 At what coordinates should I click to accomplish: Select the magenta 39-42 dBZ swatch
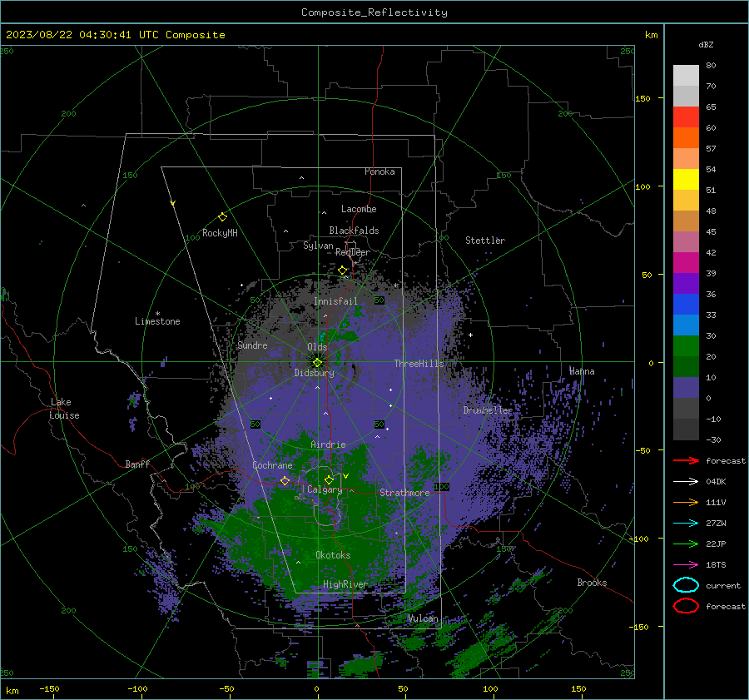(686, 262)
